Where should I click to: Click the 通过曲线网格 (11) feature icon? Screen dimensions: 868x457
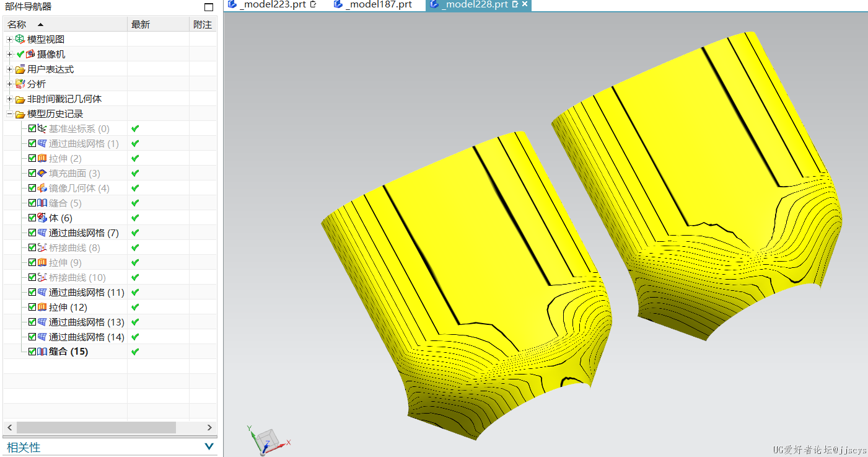[x=42, y=292]
